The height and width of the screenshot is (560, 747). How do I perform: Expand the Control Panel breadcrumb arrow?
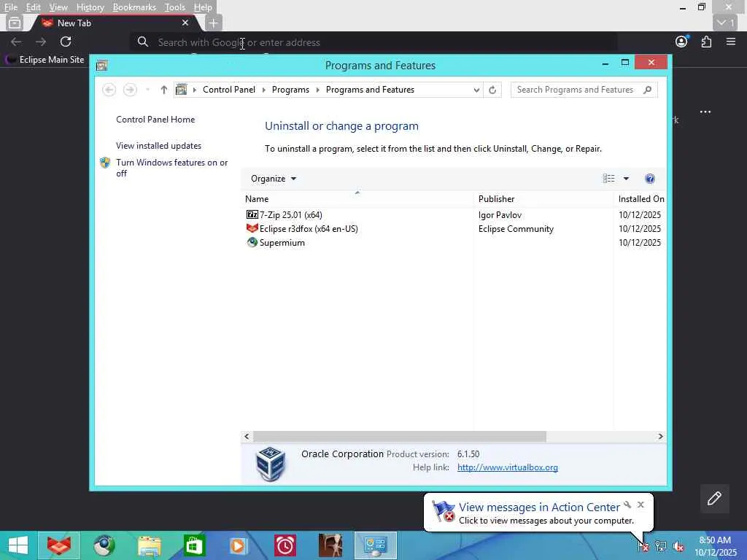(x=263, y=90)
